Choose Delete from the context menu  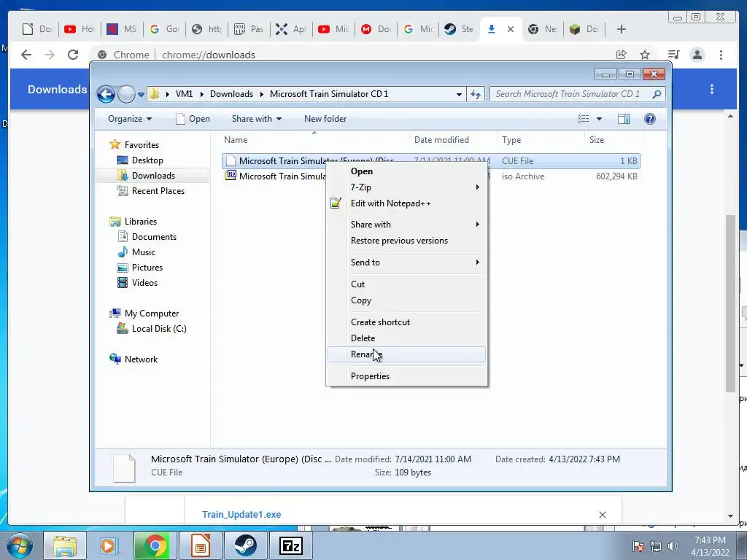pos(406,338)
